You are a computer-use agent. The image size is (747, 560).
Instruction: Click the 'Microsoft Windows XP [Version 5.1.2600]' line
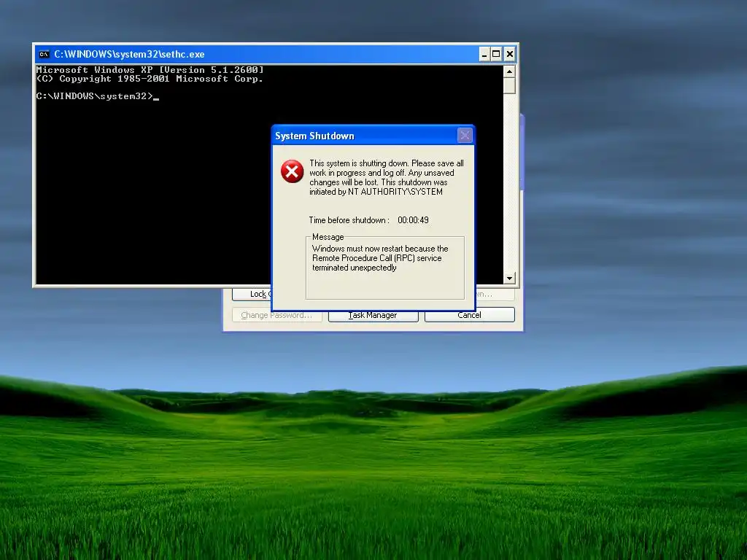(x=150, y=69)
